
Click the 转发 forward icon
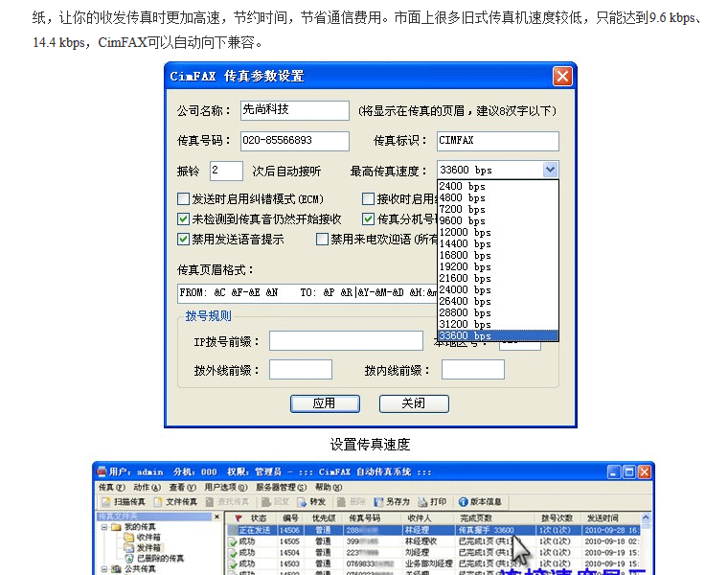303,501
